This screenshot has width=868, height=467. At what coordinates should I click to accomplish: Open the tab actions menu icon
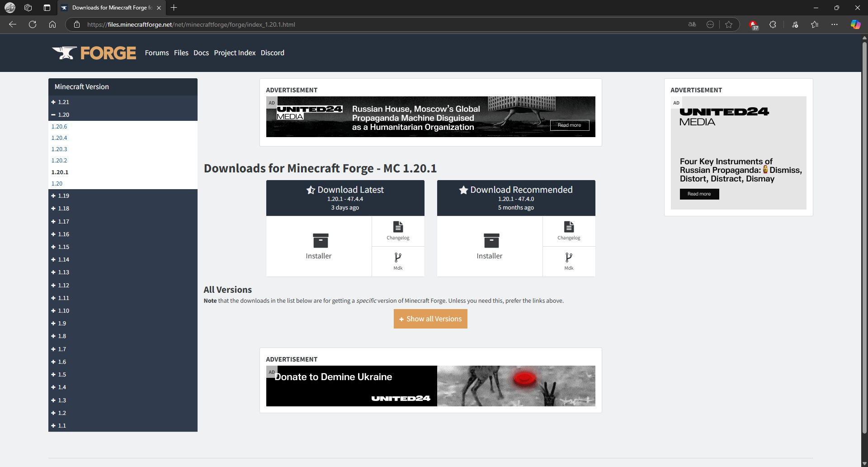click(47, 8)
